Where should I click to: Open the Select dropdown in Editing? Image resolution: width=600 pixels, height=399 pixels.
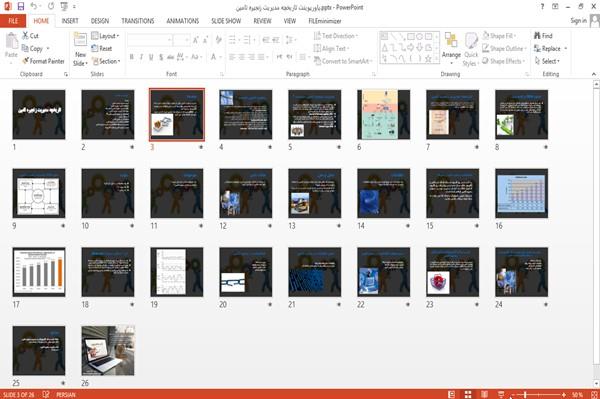tap(547, 61)
